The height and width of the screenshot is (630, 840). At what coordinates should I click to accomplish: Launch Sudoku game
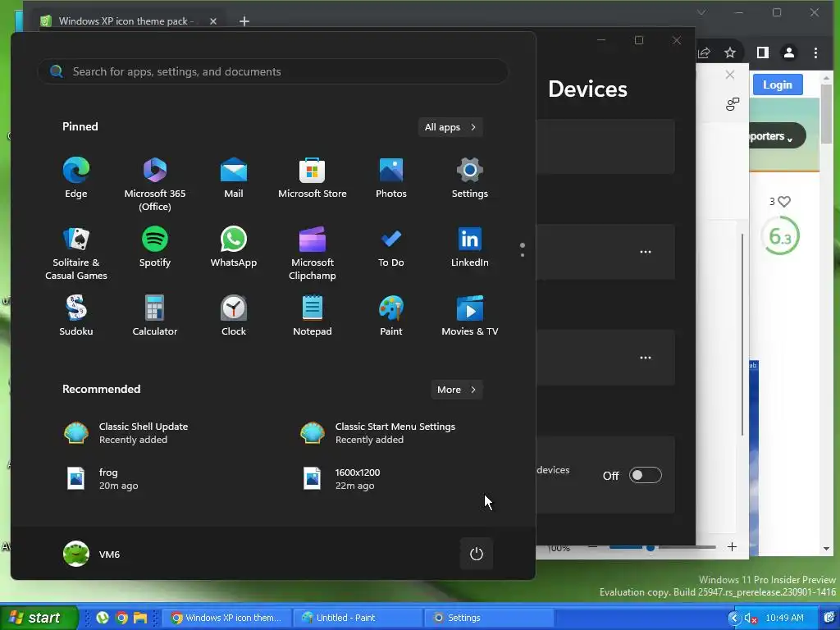click(76, 316)
